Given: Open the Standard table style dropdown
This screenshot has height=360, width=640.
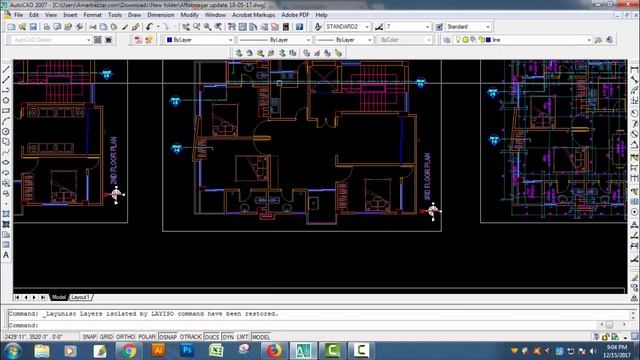Looking at the screenshot, I should coord(469,27).
